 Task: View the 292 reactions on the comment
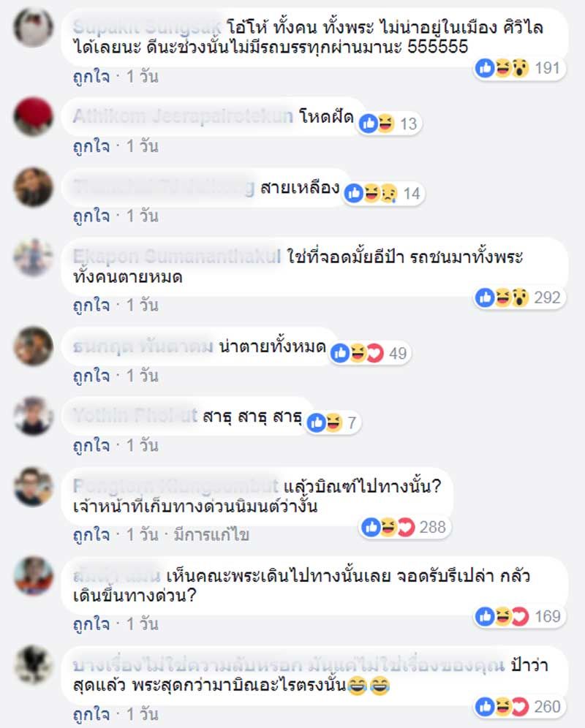coord(519,297)
